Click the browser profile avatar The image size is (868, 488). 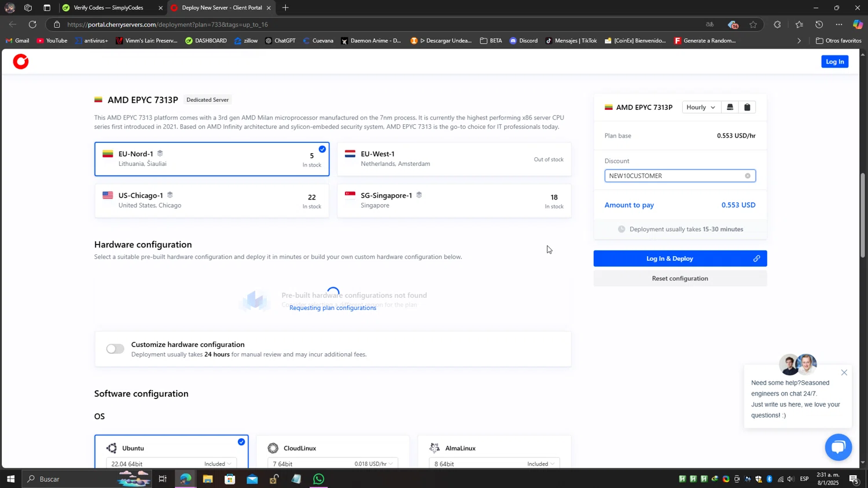(10, 8)
